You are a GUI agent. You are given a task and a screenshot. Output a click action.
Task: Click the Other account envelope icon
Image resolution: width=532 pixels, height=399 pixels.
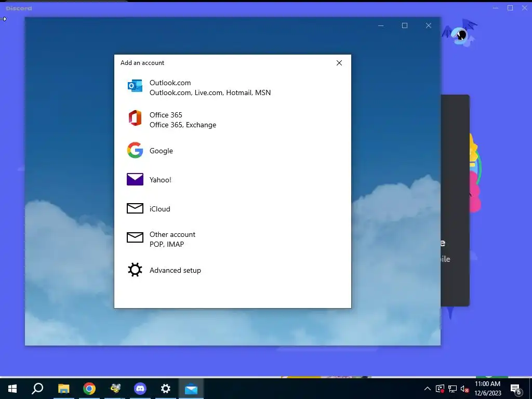[135, 237]
